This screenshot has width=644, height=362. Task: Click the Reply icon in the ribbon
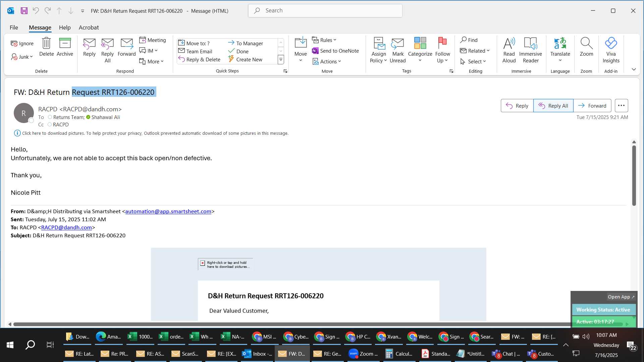tap(89, 47)
